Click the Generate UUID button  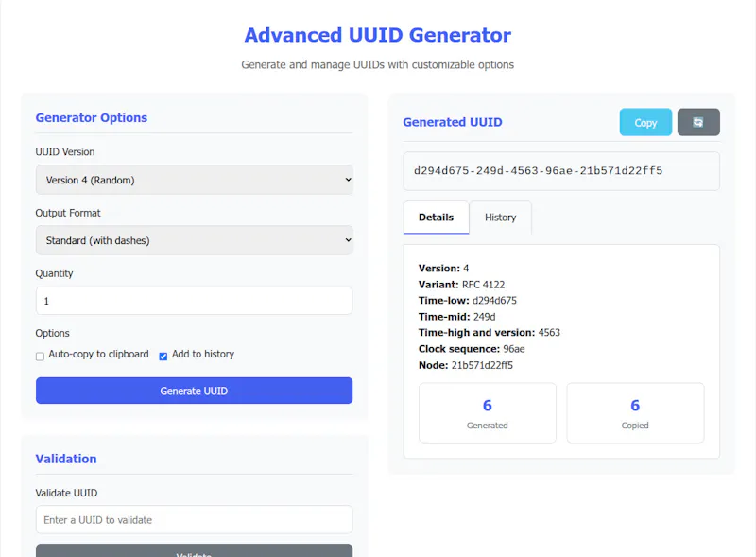(195, 391)
